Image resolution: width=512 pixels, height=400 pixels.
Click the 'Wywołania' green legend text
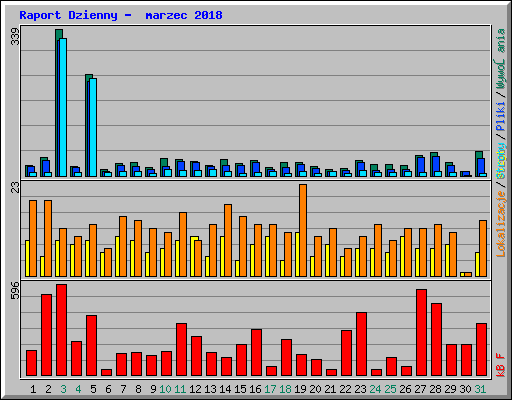(x=501, y=59)
